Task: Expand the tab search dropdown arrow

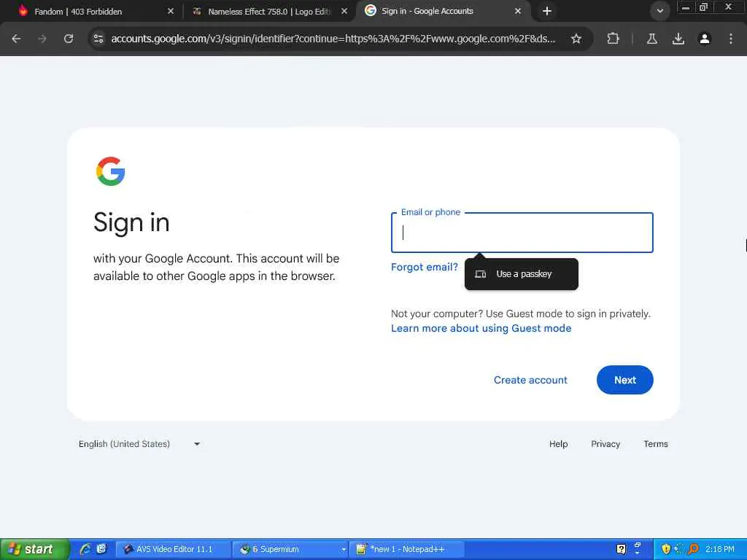Action: 659,11
